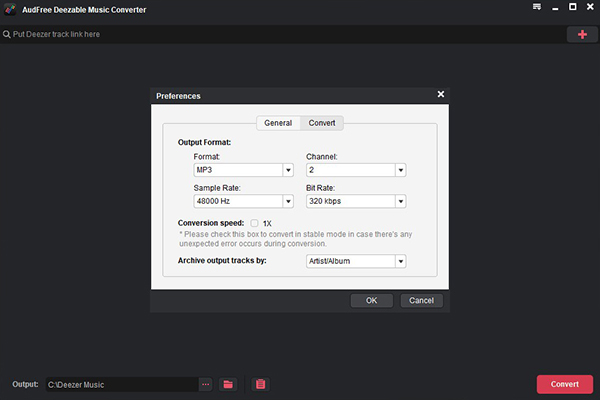Open the output folder icon
This screenshot has height=400, width=600.
(228, 384)
